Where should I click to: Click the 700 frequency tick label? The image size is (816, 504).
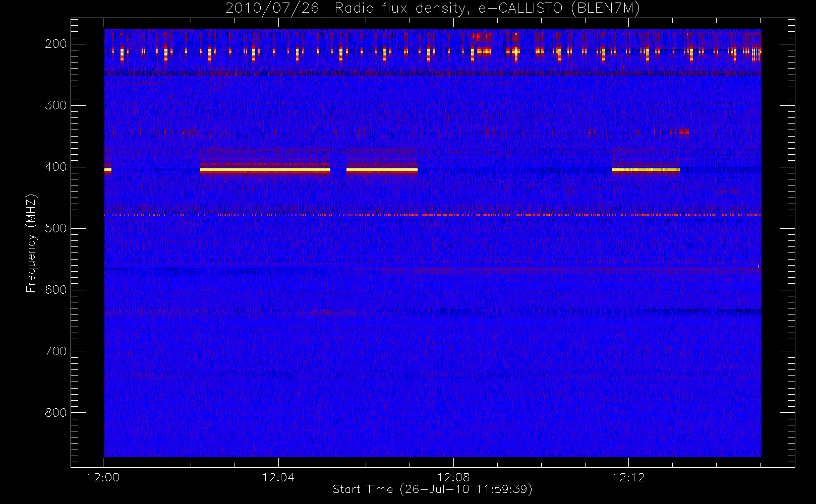[56, 351]
